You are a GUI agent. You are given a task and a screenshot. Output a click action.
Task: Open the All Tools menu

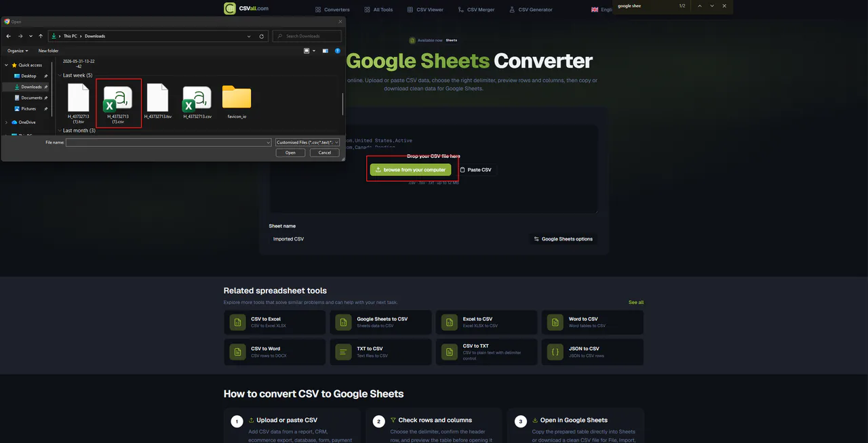(378, 9)
